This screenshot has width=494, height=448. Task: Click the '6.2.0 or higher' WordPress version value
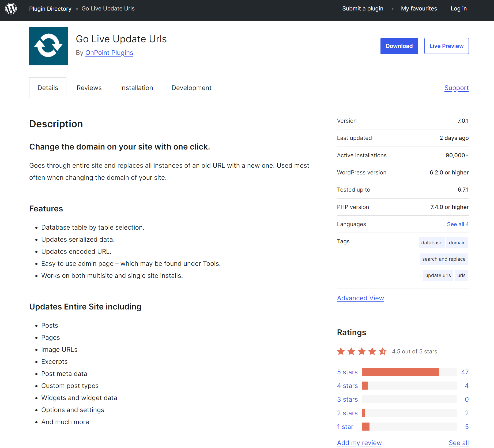[449, 173]
